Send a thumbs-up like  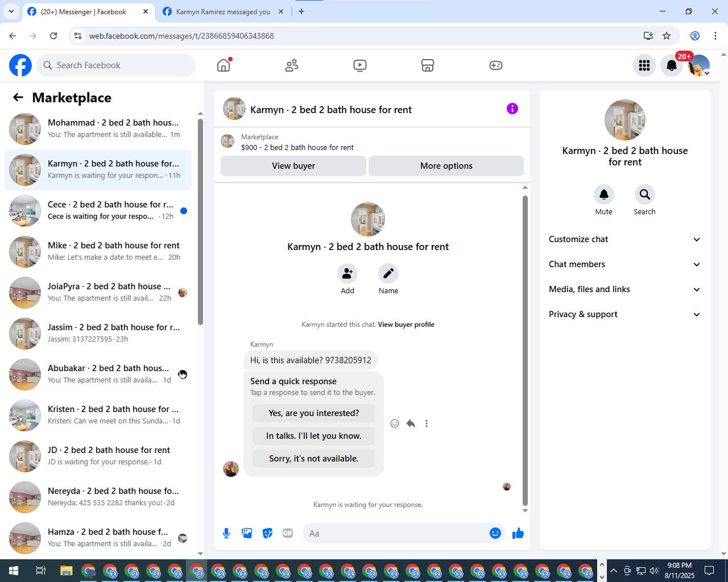tap(518, 533)
